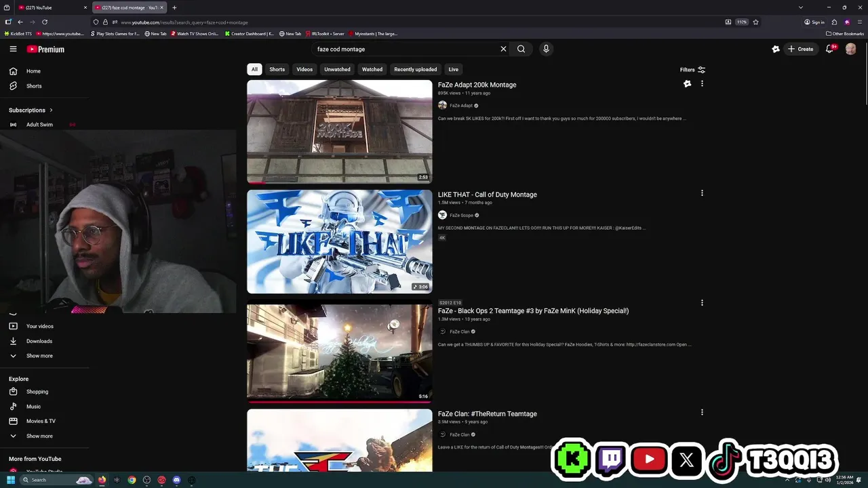Select the All filter chip
This screenshot has height=488, width=868.
click(254, 69)
